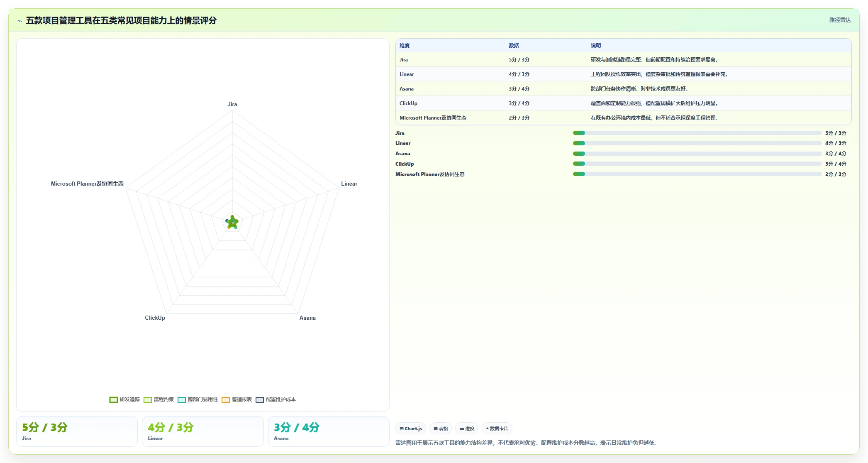Image resolution: width=868 pixels, height=463 pixels.
Task: Click the ClickUp axis label on radar
Action: coord(155,318)
